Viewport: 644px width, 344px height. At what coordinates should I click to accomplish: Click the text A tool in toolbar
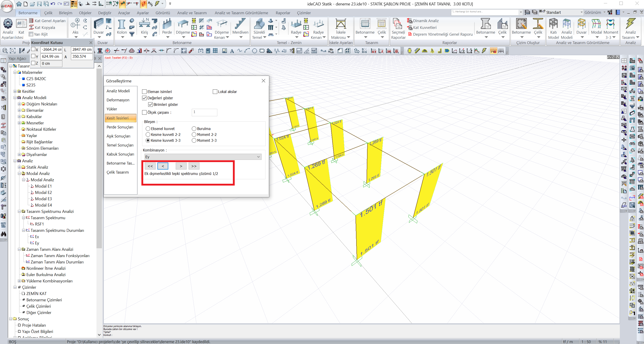[x=232, y=51]
